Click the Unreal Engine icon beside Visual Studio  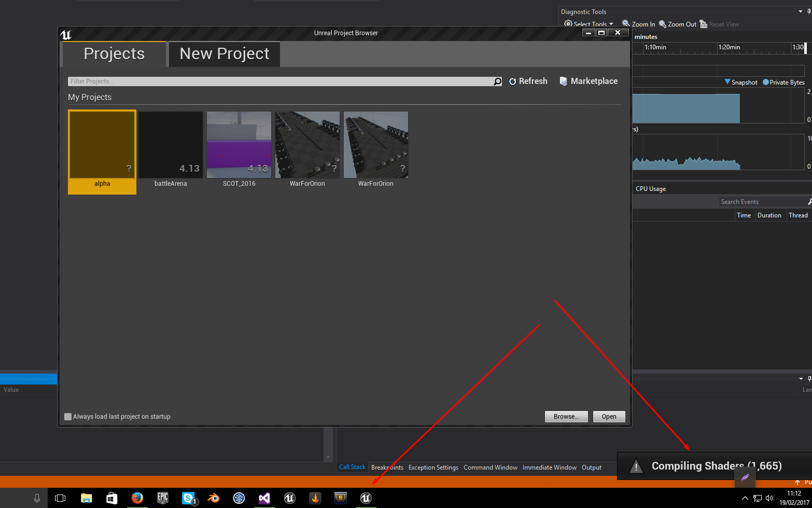click(x=290, y=498)
